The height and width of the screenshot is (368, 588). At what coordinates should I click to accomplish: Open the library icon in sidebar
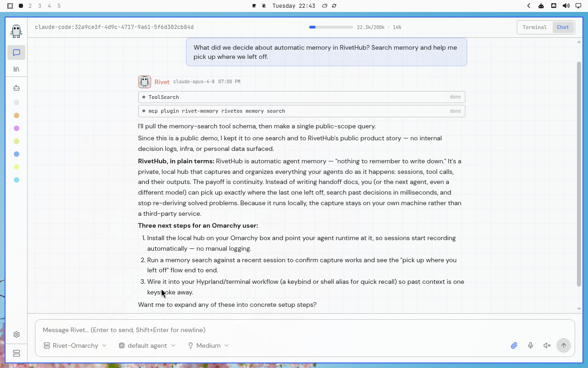click(17, 69)
